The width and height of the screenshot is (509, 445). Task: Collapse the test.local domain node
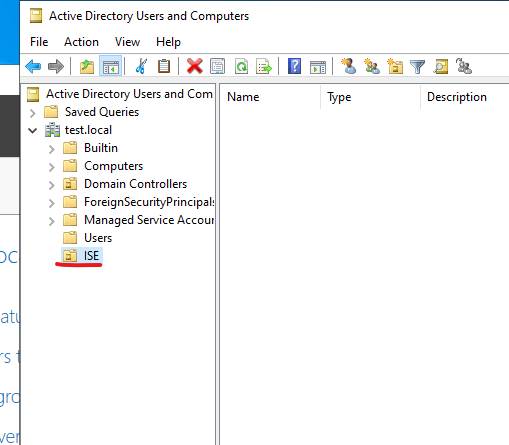click(x=32, y=130)
